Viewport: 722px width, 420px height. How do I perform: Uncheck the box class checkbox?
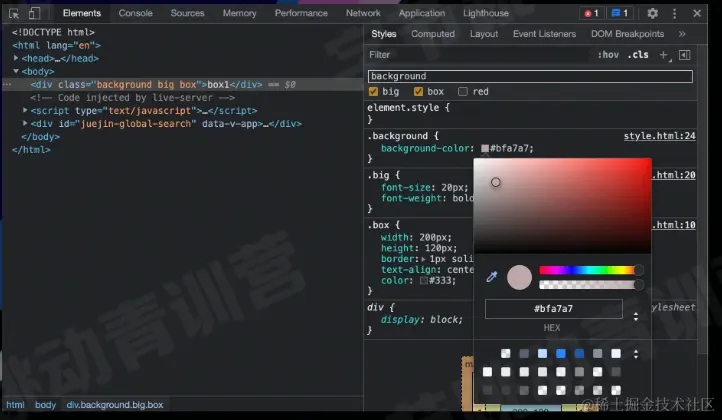coord(418,92)
